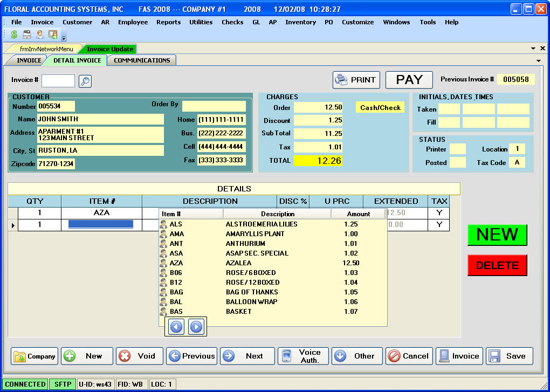This screenshot has width=550, height=392.
Task: Click the red X icon on Void
Action: 125,356
